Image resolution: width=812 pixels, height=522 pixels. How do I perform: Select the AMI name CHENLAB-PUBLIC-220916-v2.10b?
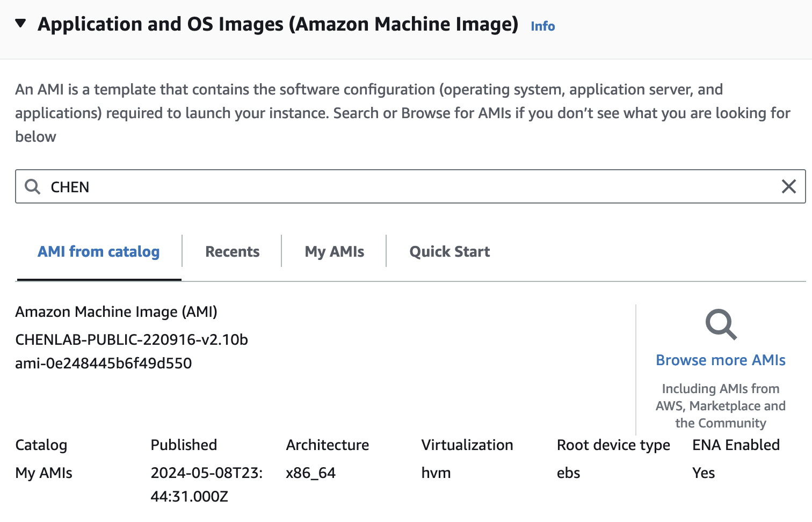click(x=132, y=339)
